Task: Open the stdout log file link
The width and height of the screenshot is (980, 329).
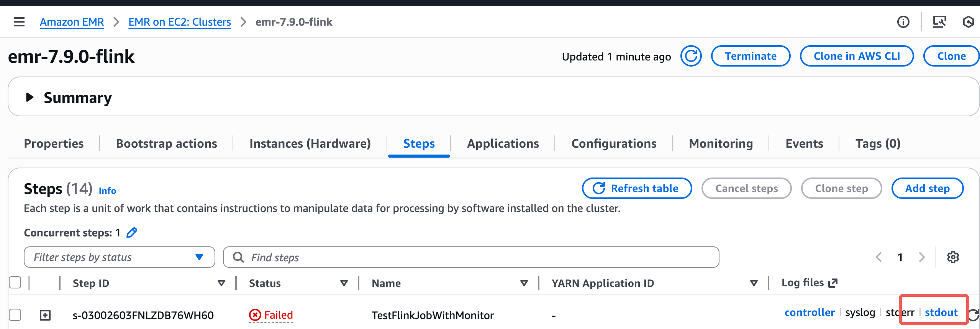Action: pos(941,313)
